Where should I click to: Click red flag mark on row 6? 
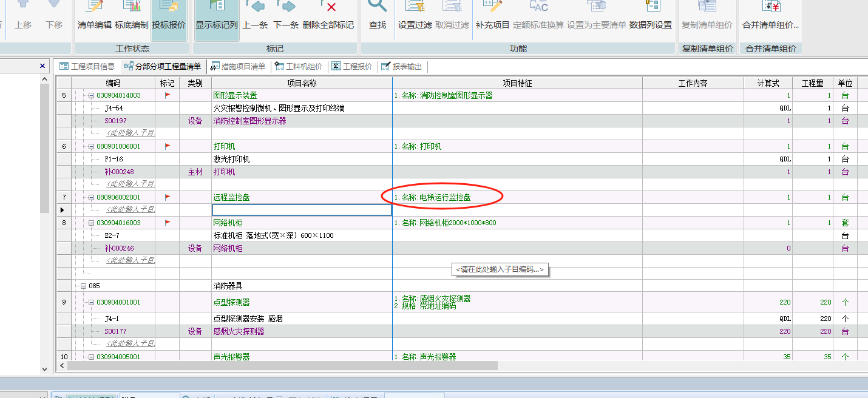point(168,146)
